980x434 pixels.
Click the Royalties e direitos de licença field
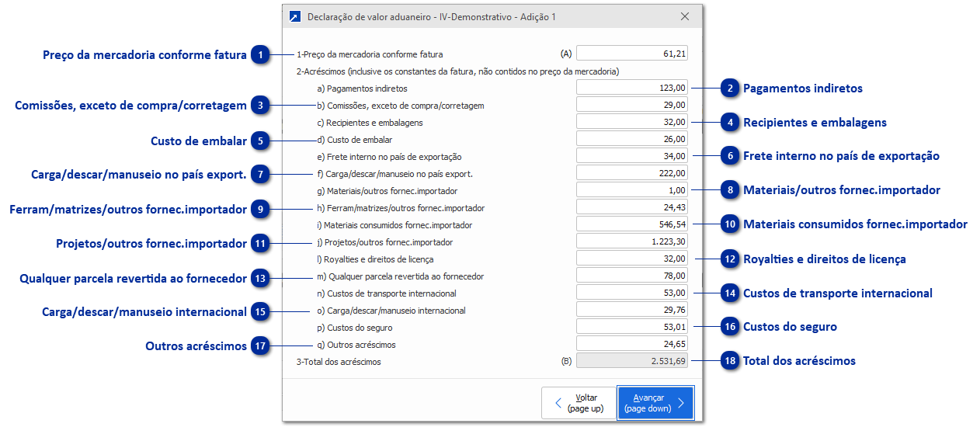tap(631, 259)
